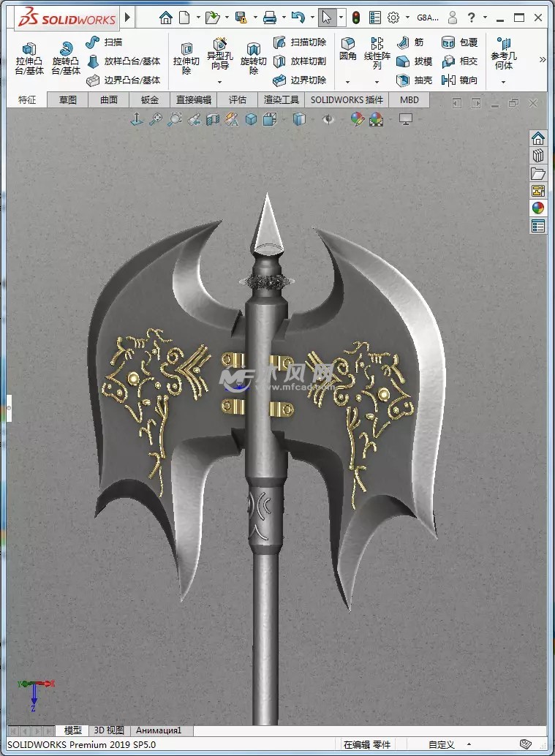Viewport: 555px width, 756px height.
Task: Toggle the Section View tool
Action: click(213, 119)
